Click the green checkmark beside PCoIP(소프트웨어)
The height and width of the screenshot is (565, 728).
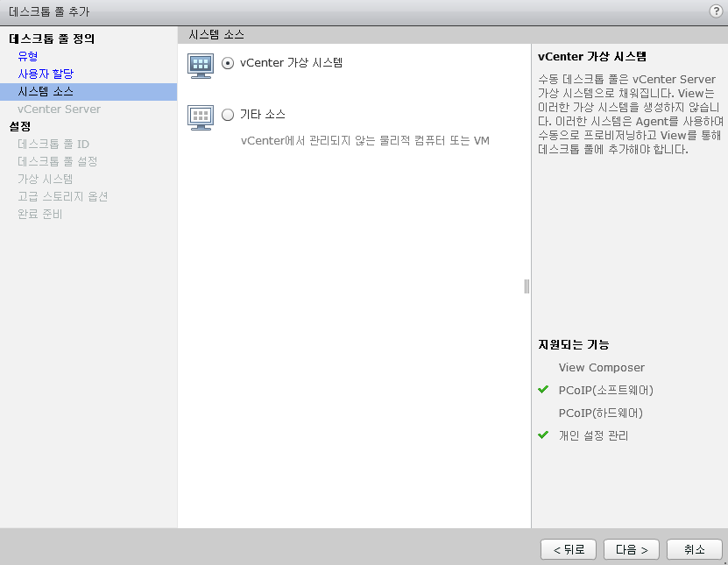(543, 390)
